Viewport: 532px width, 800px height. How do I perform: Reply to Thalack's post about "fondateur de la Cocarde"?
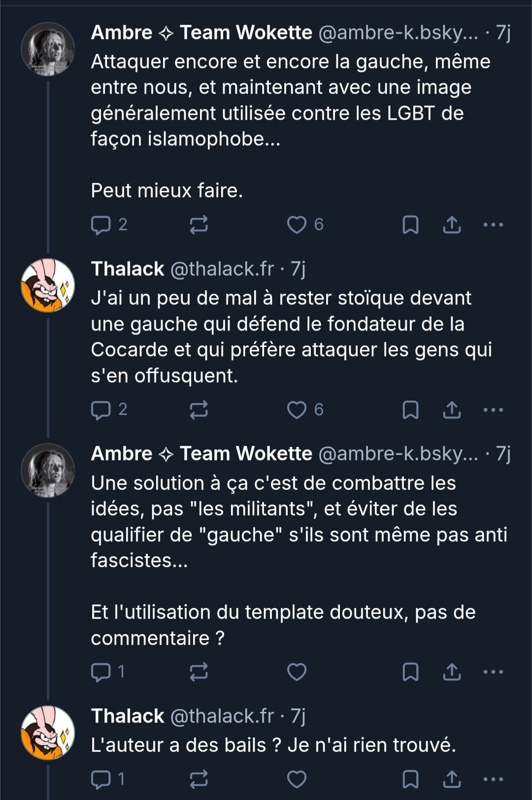coord(101,410)
